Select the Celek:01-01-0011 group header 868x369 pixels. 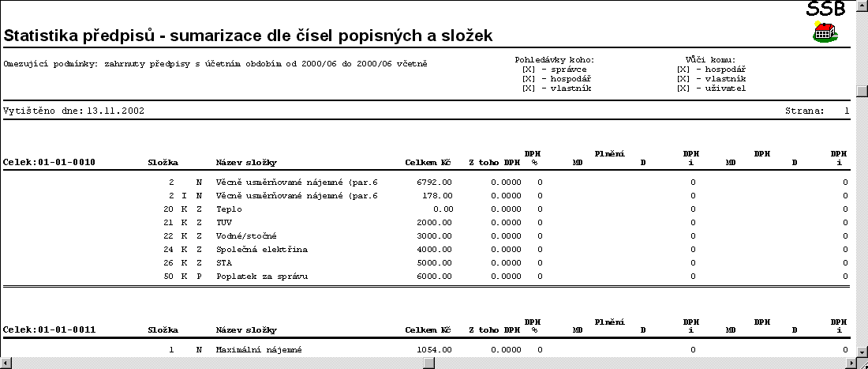click(x=50, y=329)
